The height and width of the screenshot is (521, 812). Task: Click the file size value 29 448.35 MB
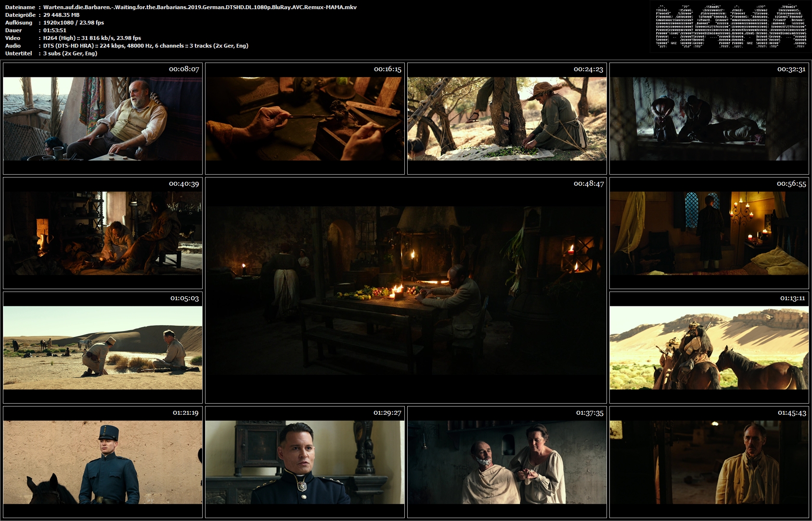point(61,15)
